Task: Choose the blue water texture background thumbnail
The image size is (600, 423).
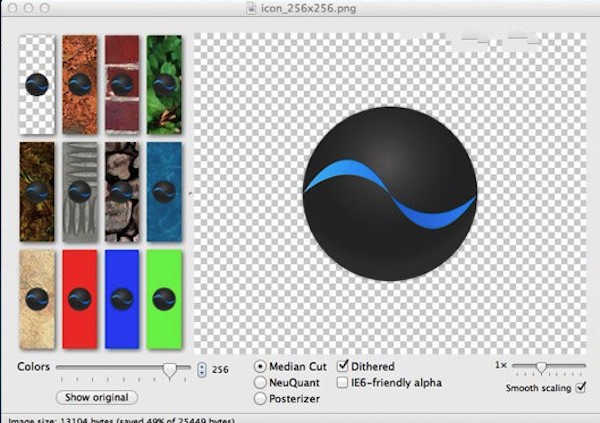Action: [x=164, y=192]
